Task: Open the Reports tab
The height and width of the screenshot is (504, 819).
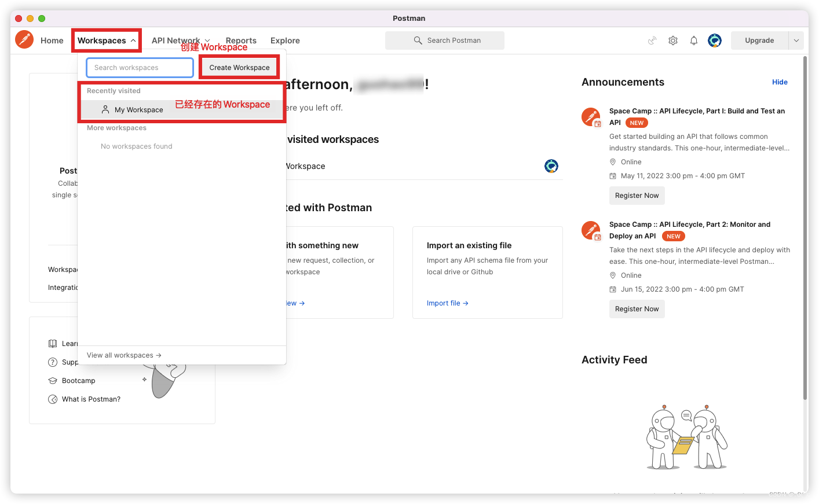Action: point(241,41)
